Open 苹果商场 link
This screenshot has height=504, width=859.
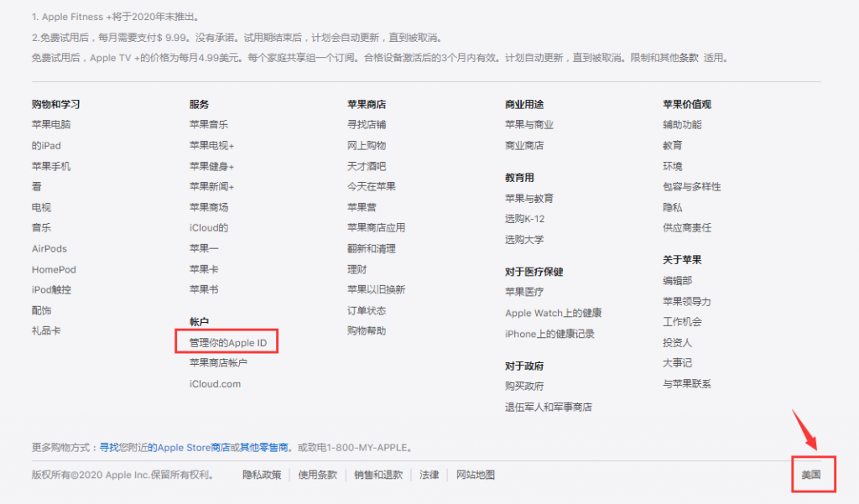coord(209,208)
